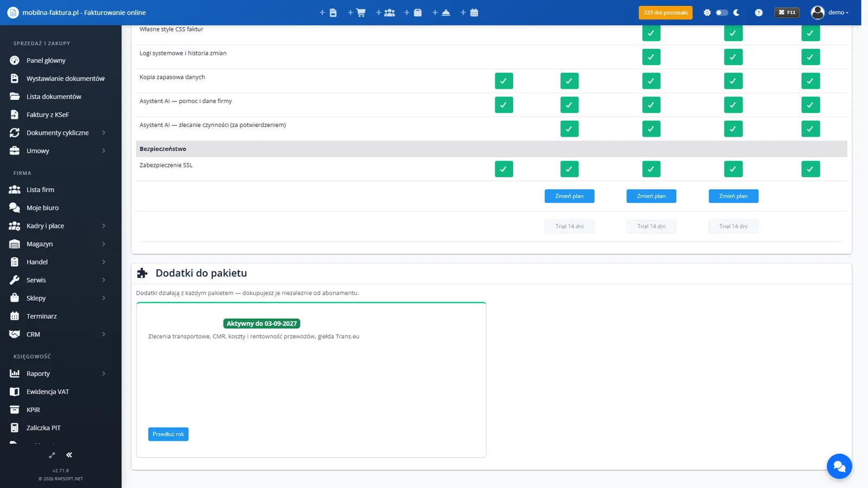Click the puzzle icon beside Dodatki do pakietu
This screenshot has height=488, width=868.
[x=142, y=273]
